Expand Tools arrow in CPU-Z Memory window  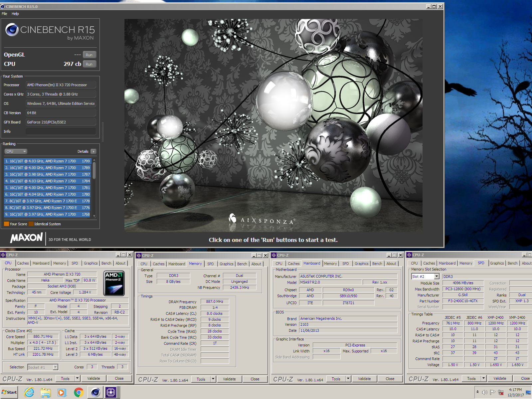213,379
